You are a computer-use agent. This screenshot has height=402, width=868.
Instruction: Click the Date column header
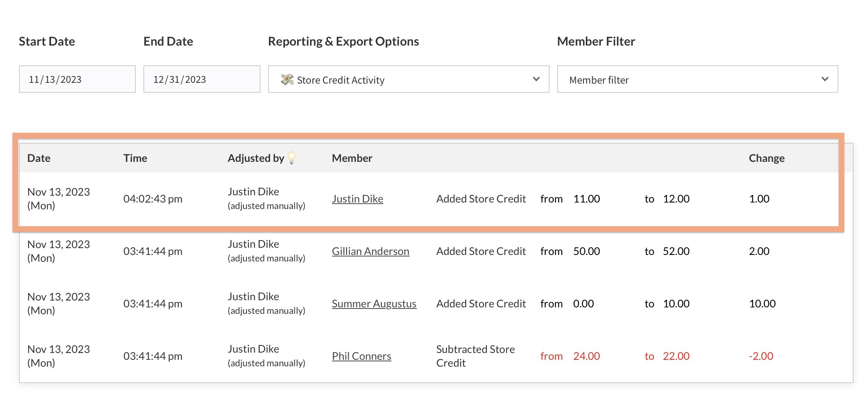[x=39, y=158]
